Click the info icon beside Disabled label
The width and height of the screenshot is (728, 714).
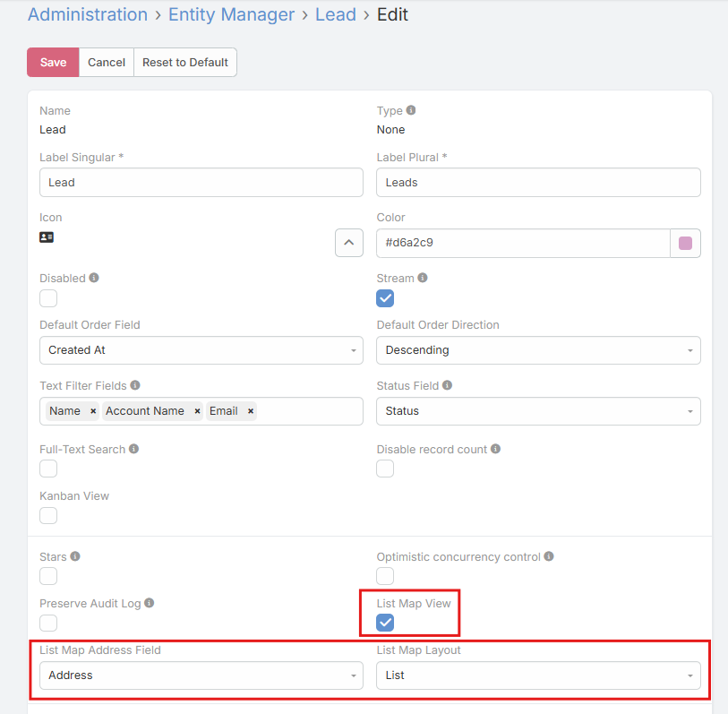pos(94,278)
